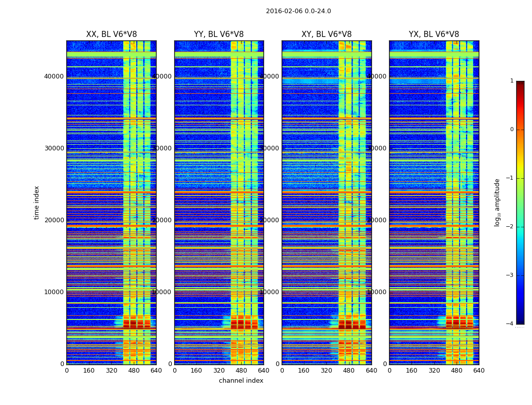Screen dimensions: 532x405
Task: Click the XX waterfall plot image
Action: [111, 202]
